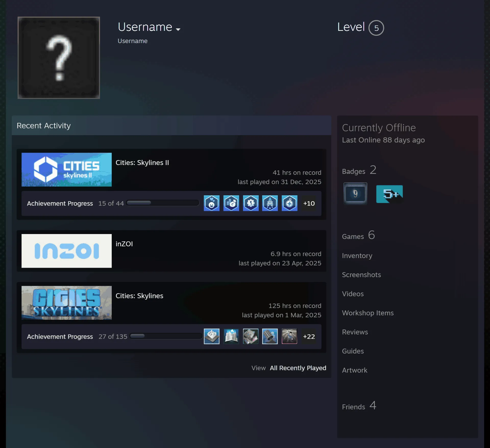Open the Badges section link

pos(359,170)
